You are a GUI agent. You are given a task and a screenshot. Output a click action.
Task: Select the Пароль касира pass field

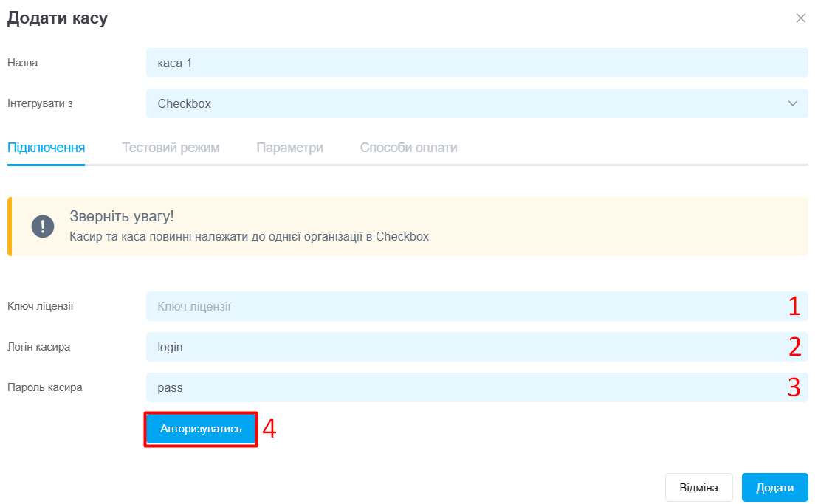[x=477, y=387]
